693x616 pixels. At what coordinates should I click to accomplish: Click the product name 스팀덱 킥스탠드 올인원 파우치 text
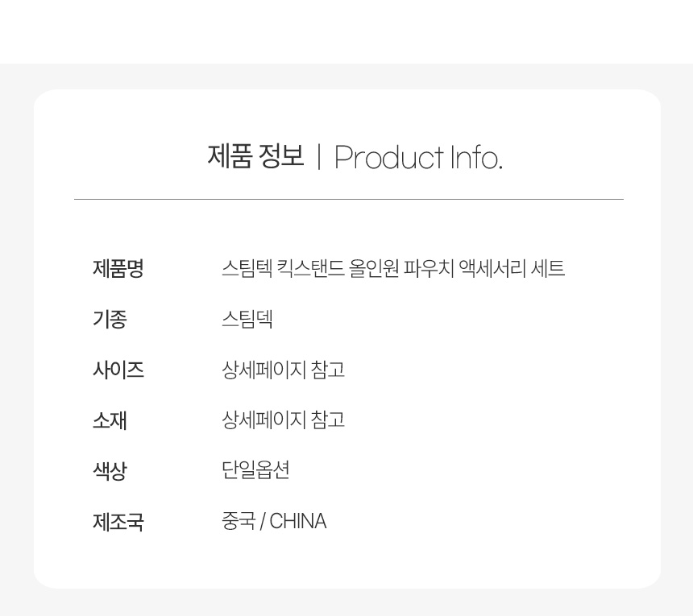(338, 268)
